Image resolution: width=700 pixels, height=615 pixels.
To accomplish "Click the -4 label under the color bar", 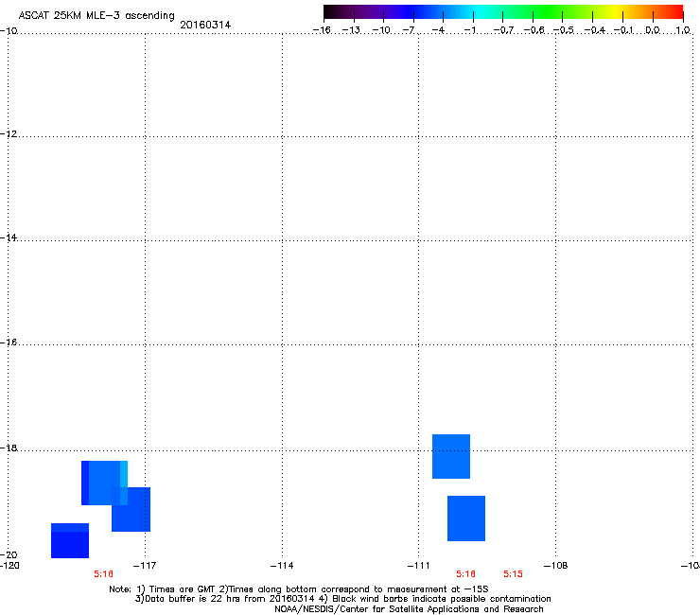I will (x=438, y=30).
